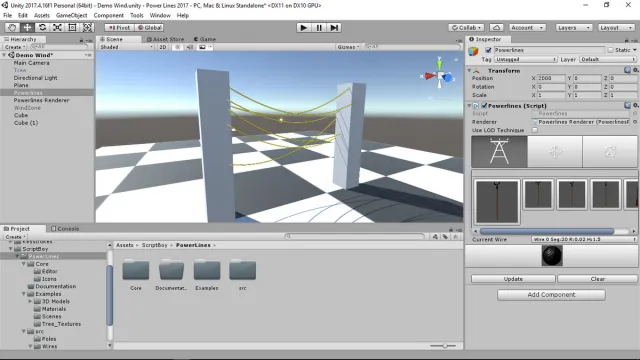Open the Layout dropdown
The width and height of the screenshot is (640, 360).
616,27
